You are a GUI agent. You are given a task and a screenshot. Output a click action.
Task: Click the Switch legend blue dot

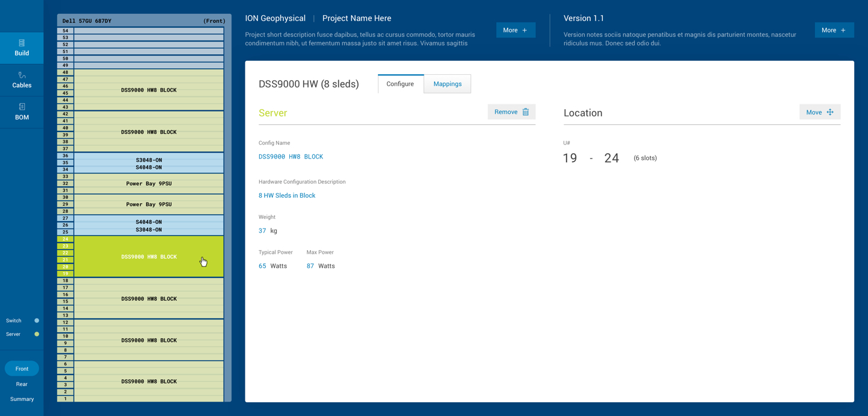(x=37, y=321)
